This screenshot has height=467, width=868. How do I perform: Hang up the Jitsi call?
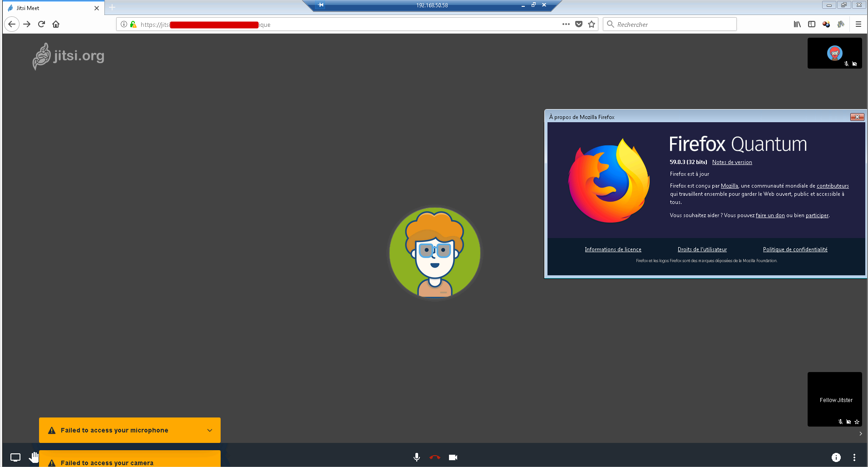(x=435, y=457)
